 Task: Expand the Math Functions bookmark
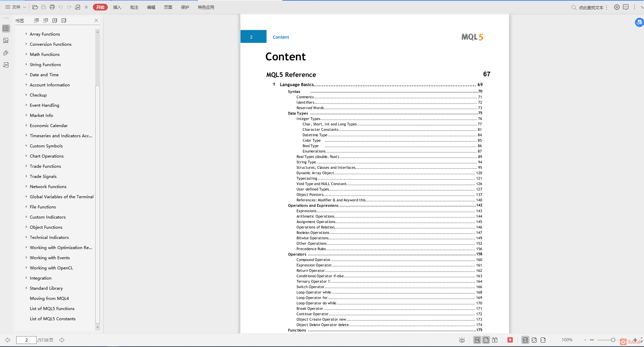pos(26,54)
